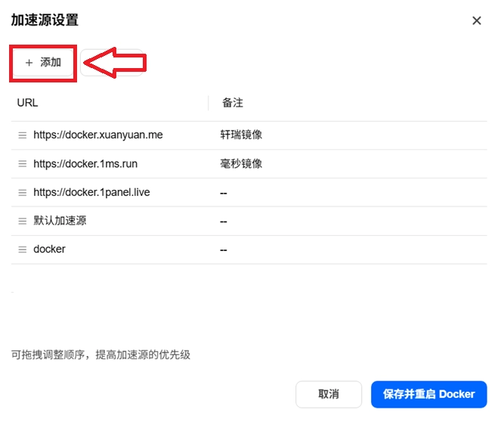Select the 默认加速源 entry
This screenshot has height=422, width=504.
coord(60,221)
